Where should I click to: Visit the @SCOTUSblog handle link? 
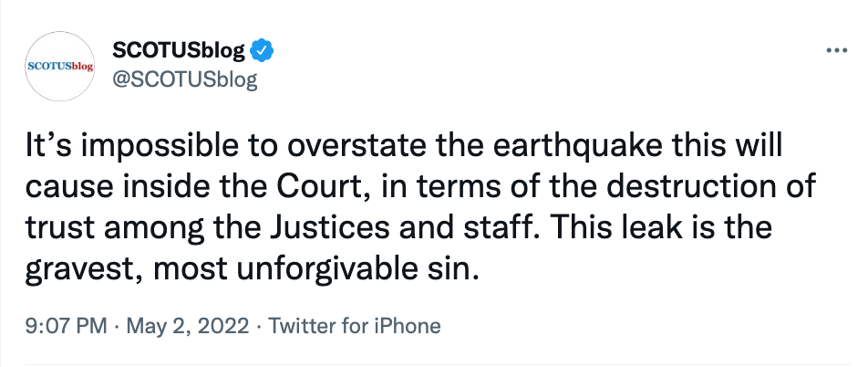[x=184, y=80]
